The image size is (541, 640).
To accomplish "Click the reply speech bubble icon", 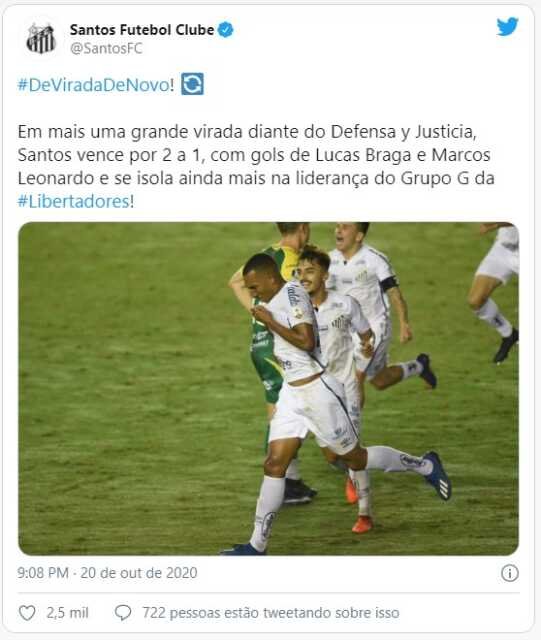I will pyautogui.click(x=123, y=613).
